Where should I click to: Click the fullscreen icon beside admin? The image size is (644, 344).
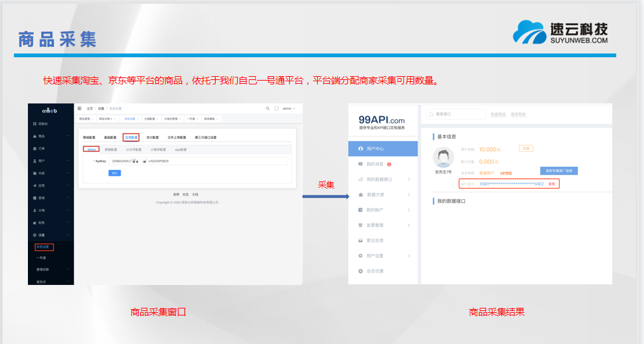click(x=277, y=109)
